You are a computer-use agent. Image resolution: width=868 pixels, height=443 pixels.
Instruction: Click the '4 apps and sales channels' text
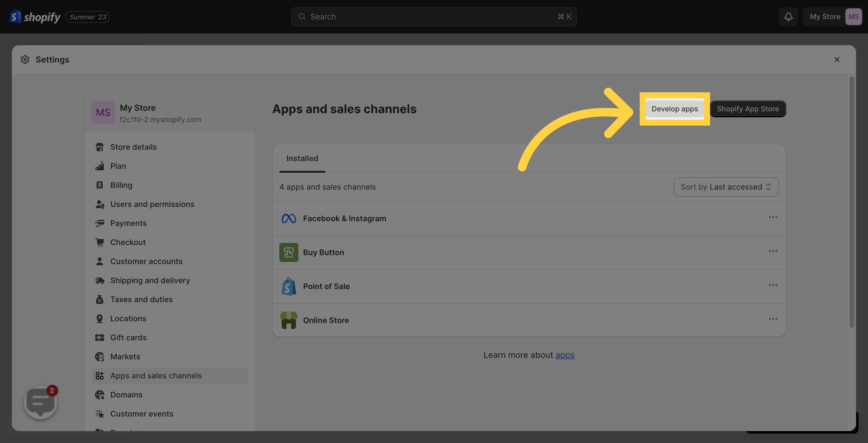point(327,187)
